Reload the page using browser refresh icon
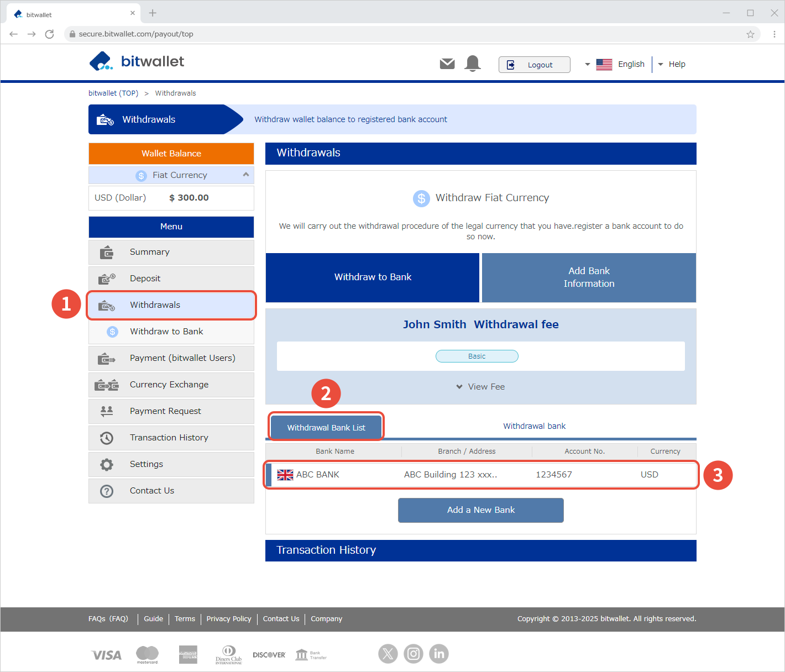Viewport: 785px width, 672px height. (x=49, y=34)
